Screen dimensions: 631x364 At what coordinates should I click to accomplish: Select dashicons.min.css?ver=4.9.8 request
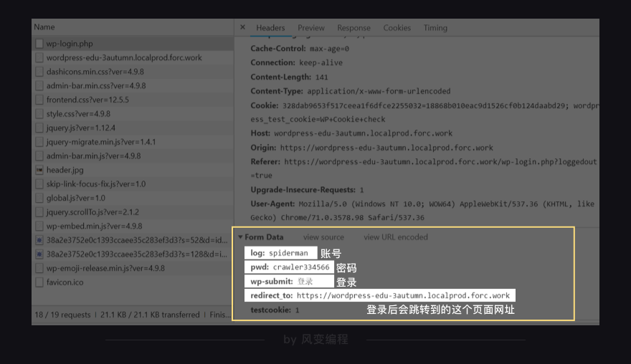(x=133, y=72)
